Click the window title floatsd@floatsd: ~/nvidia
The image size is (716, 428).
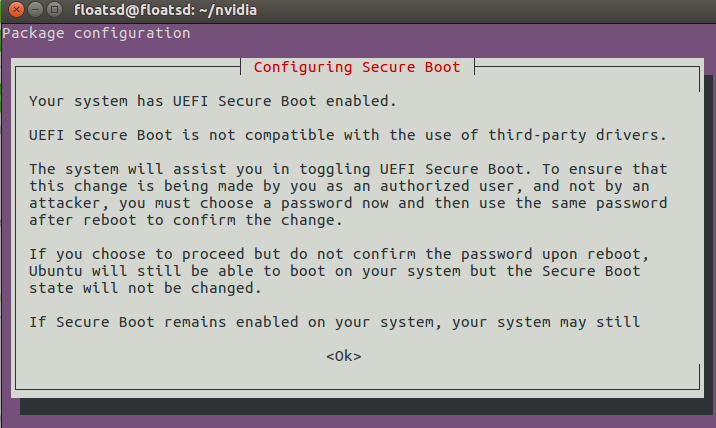click(165, 10)
